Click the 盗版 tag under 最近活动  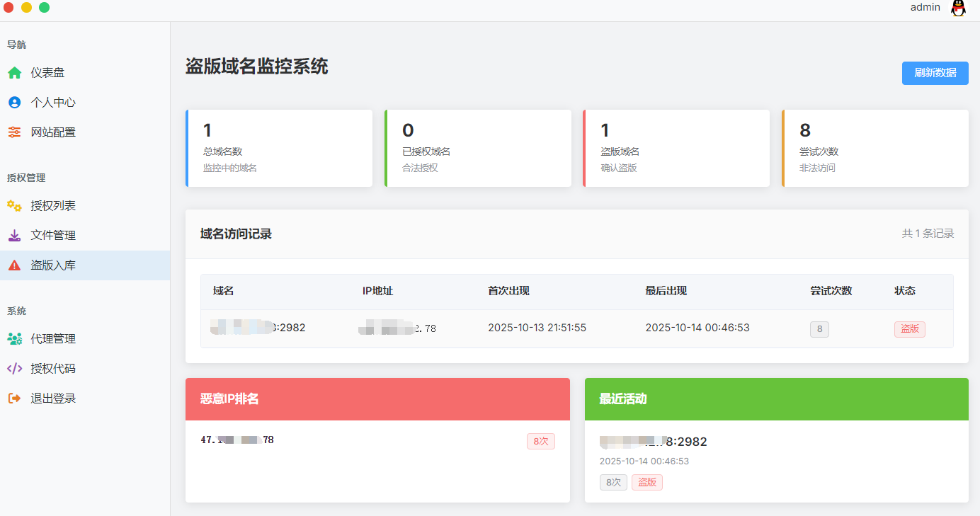click(646, 482)
